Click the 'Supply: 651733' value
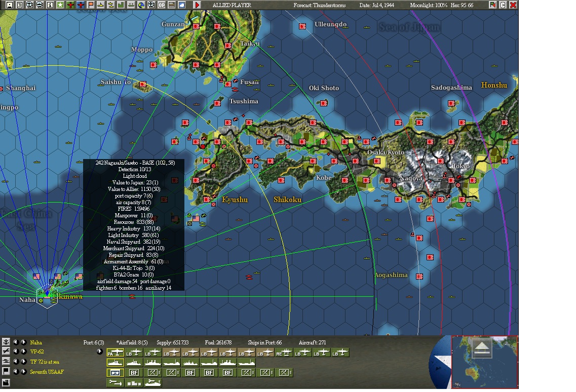The image size is (576, 392). coord(172,342)
